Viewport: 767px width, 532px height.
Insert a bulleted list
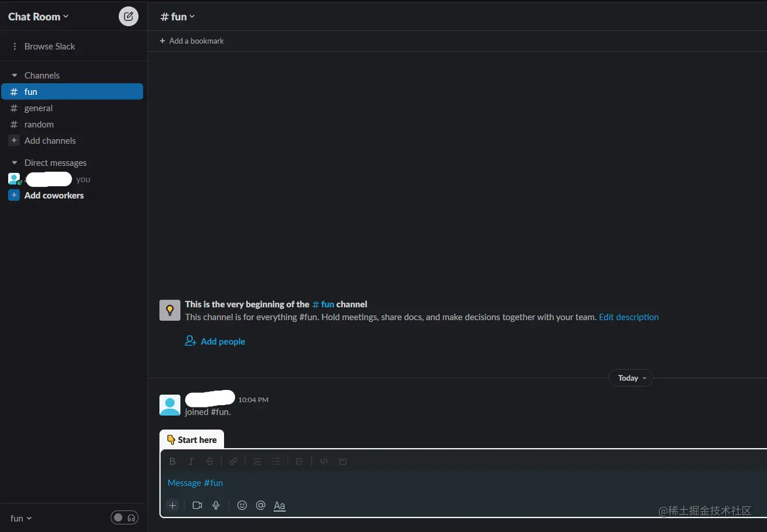pyautogui.click(x=276, y=462)
